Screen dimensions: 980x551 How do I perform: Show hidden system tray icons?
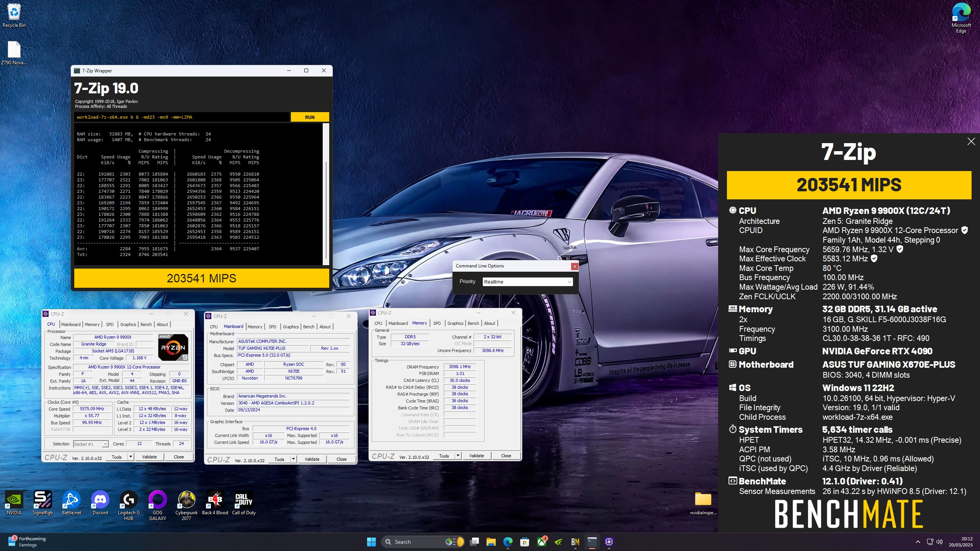click(918, 542)
